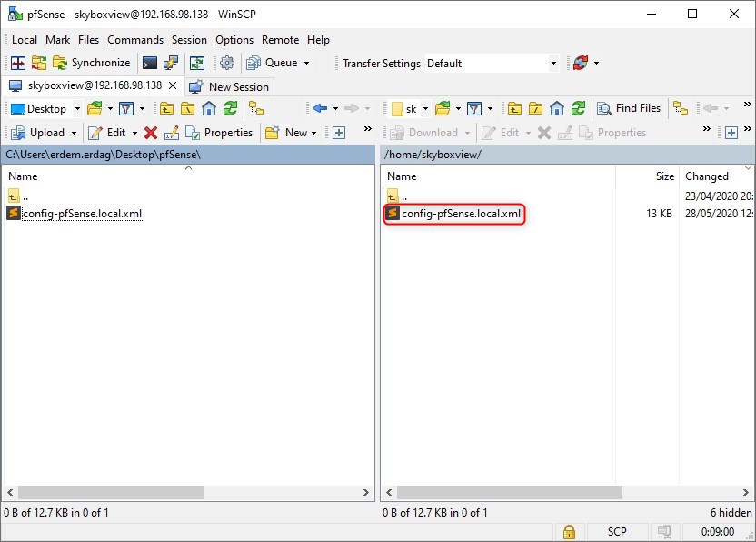This screenshot has height=542, width=756.
Task: Select remote config-pfSense.local.xml file
Action: (454, 214)
